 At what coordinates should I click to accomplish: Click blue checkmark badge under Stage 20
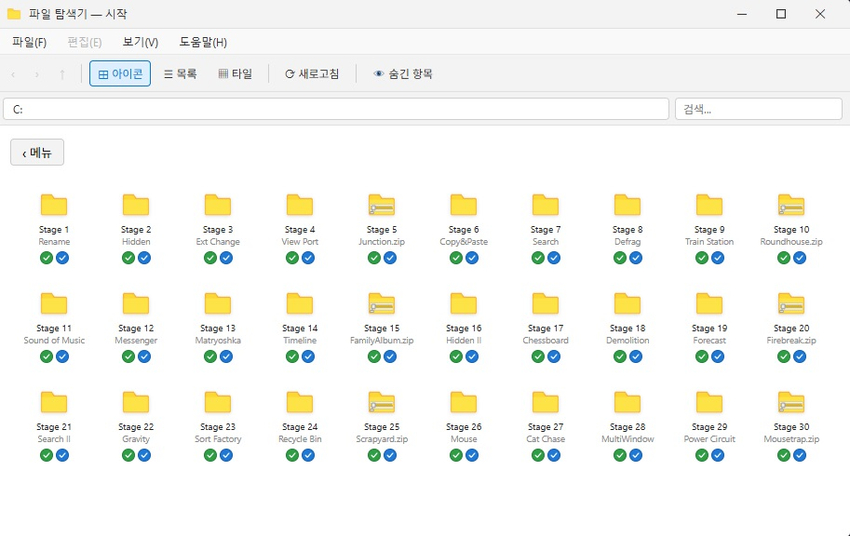click(x=799, y=357)
